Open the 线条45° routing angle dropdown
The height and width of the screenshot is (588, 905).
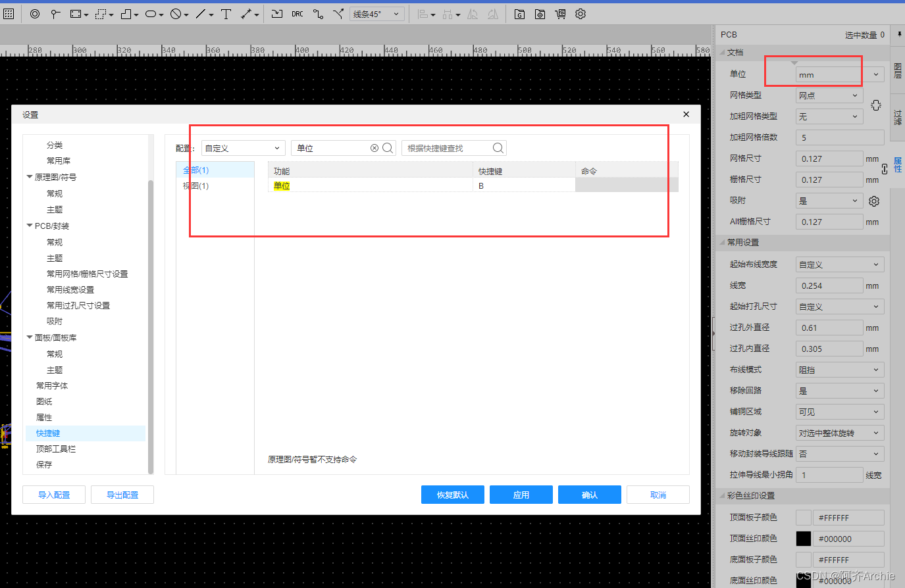coord(377,14)
